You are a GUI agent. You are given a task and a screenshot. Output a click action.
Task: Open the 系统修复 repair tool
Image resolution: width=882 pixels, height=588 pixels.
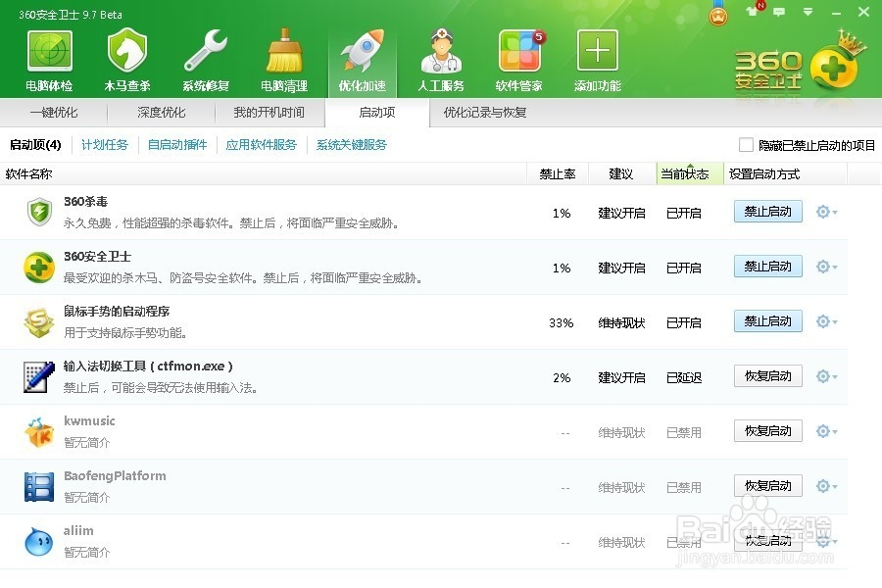pos(204,56)
